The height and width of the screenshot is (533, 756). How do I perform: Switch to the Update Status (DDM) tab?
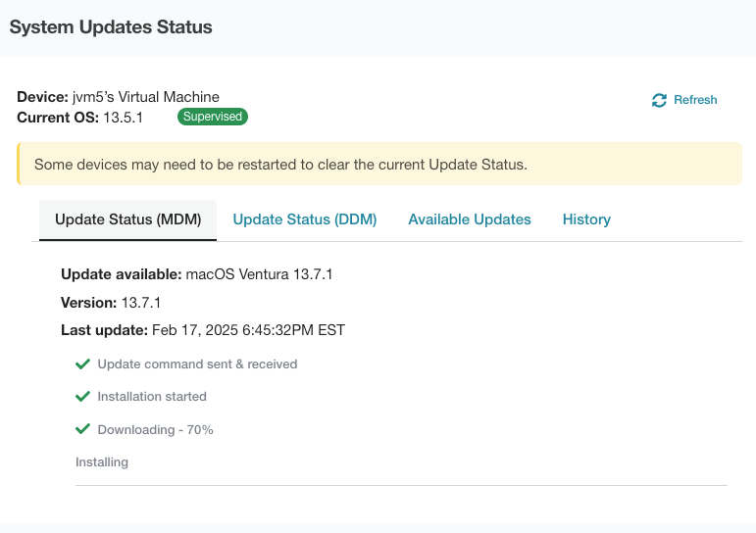(305, 219)
